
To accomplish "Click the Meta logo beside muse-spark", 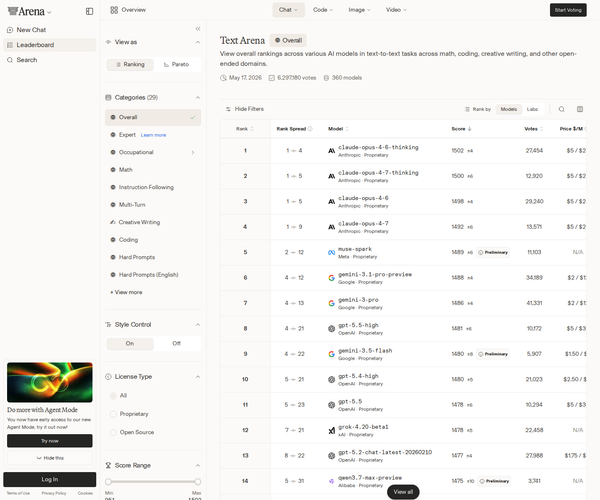I will pos(331,252).
